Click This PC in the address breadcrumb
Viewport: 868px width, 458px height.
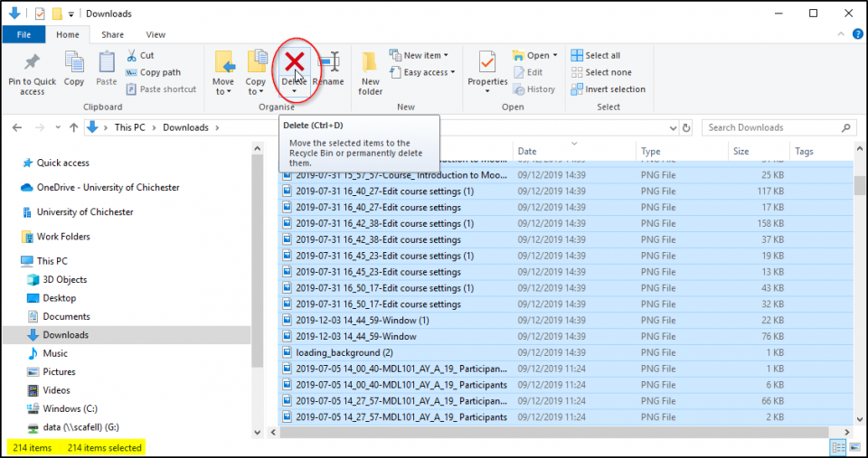[x=129, y=127]
